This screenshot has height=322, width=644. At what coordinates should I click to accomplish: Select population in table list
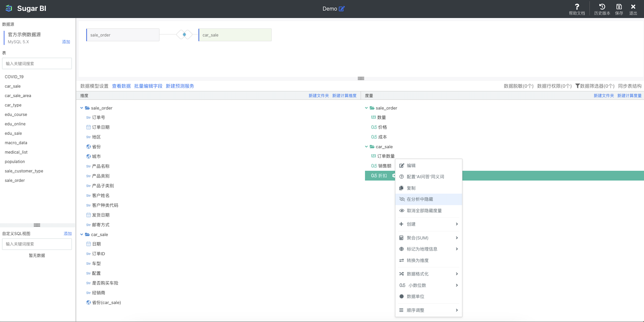(15, 162)
